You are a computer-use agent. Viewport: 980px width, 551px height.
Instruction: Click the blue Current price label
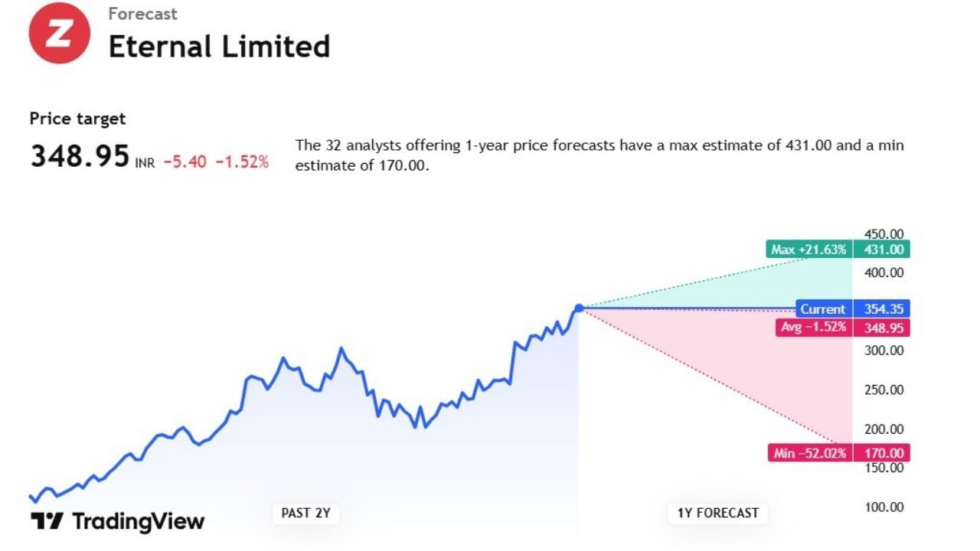click(823, 309)
